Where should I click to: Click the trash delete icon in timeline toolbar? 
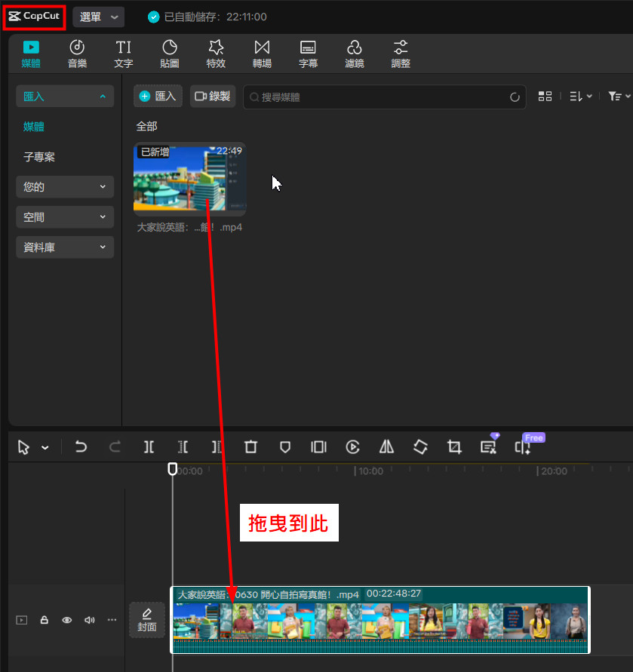click(250, 447)
